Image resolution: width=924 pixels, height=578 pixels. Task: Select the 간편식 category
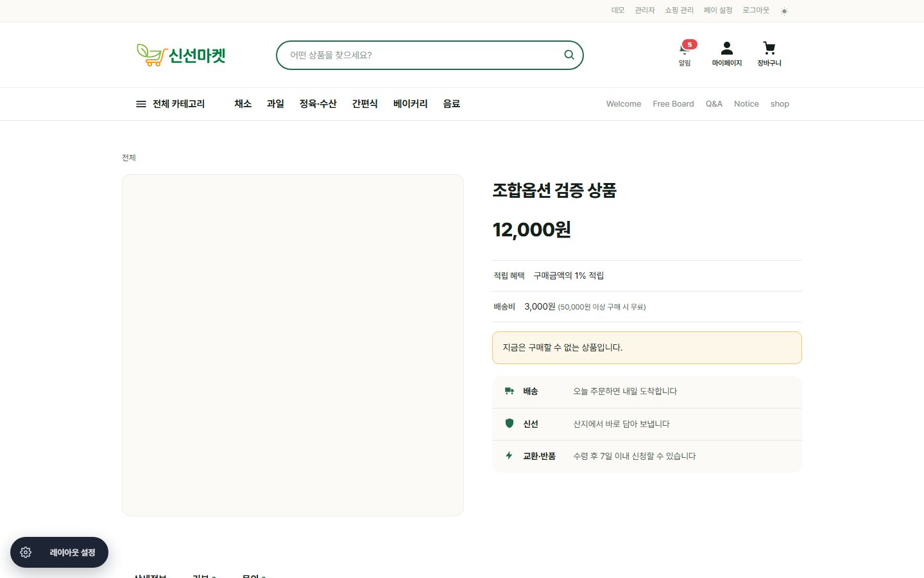pos(364,104)
